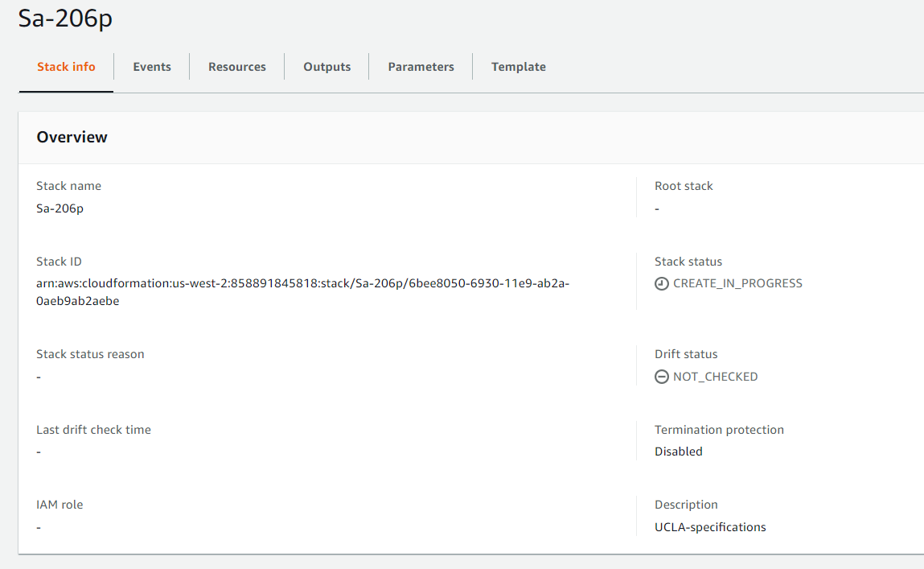Click the Last drift check time label

point(93,430)
